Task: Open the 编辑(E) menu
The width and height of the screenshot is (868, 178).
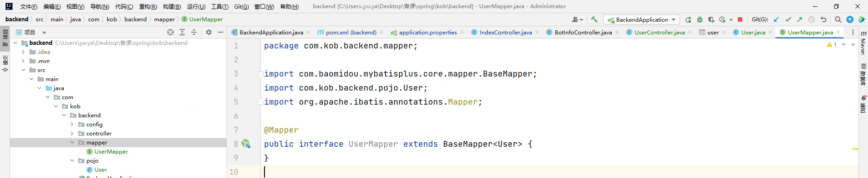Action: [x=52, y=6]
